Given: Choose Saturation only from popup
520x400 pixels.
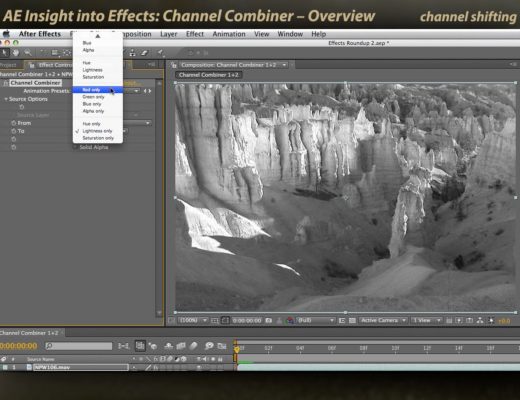Looking at the screenshot, I should [98, 138].
